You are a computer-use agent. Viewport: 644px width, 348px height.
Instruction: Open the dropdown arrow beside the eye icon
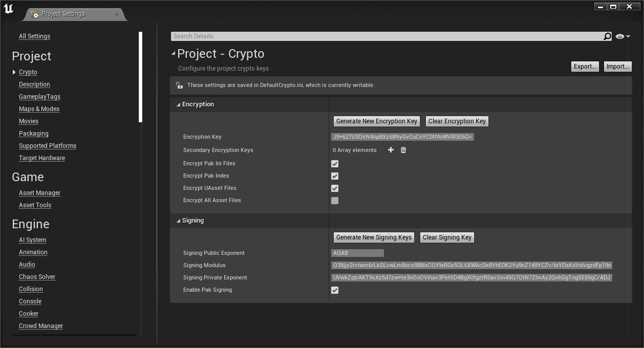pyautogui.click(x=628, y=36)
